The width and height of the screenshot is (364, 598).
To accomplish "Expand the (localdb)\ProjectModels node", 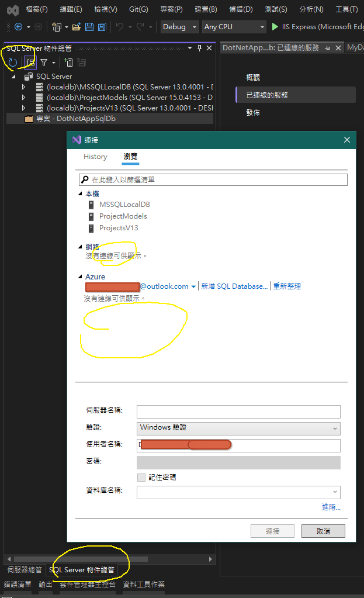I will pos(23,98).
